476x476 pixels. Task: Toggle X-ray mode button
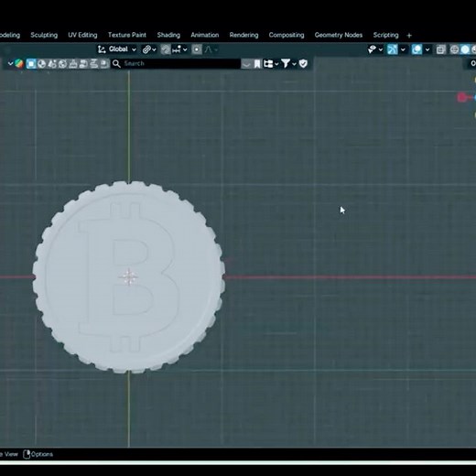(x=440, y=49)
